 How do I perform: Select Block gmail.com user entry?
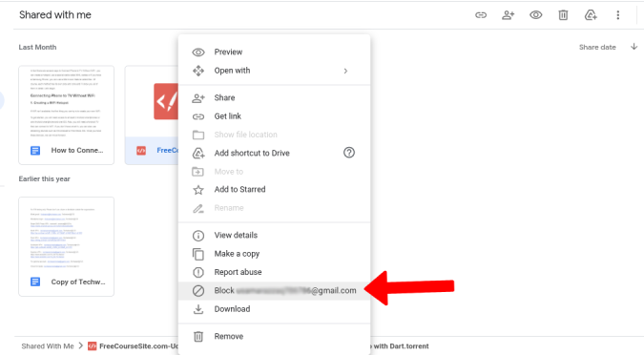pos(275,290)
